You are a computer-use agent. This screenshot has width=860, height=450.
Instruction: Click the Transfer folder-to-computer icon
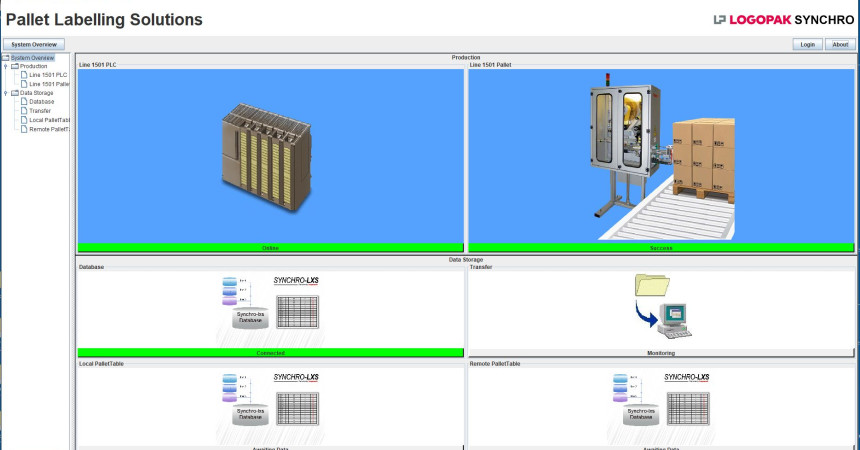coord(663,306)
